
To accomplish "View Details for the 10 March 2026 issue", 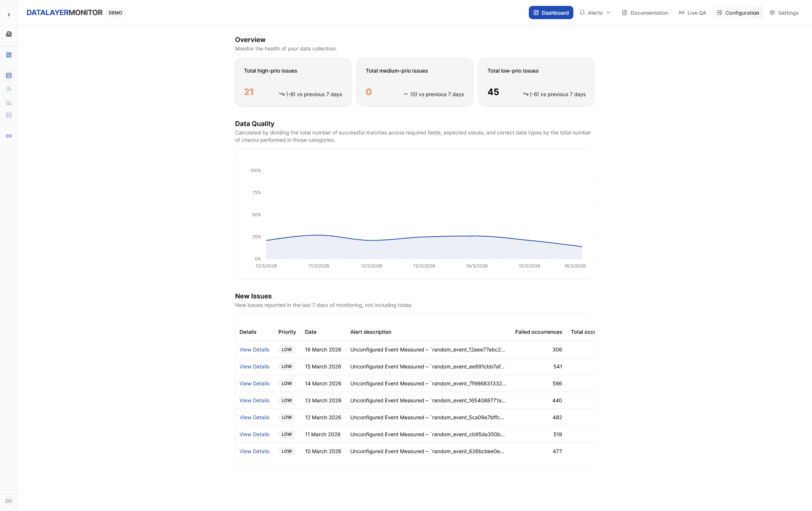I will pyautogui.click(x=254, y=451).
